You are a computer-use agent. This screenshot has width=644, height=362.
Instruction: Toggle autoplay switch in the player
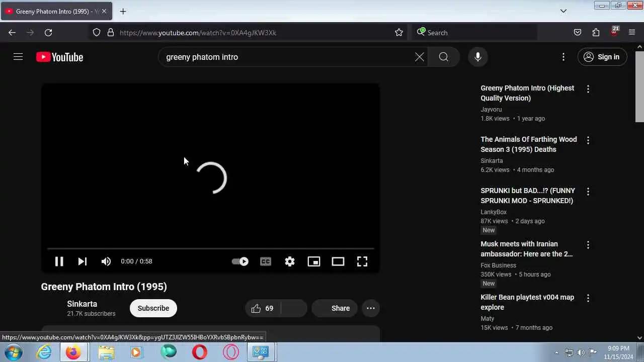click(240, 261)
